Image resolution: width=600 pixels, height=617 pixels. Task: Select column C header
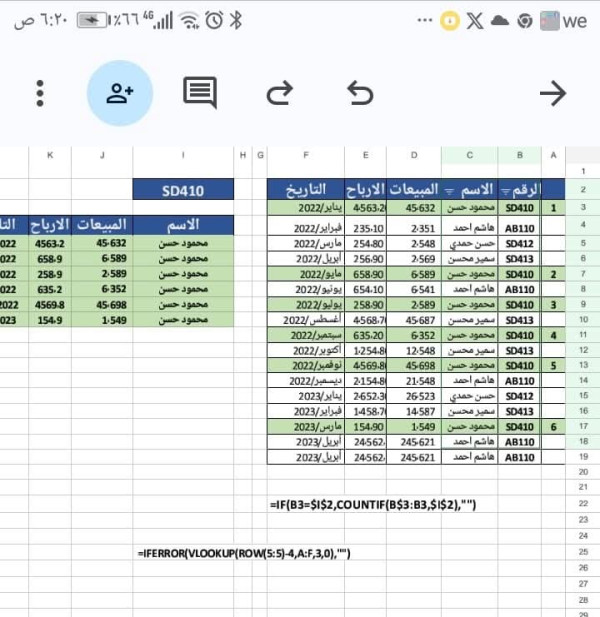(469, 155)
